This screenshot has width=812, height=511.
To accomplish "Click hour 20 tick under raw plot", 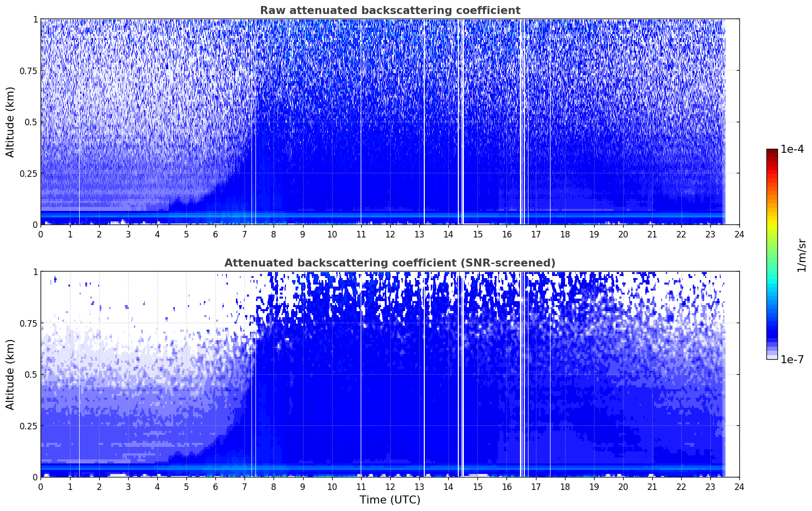I will [623, 234].
